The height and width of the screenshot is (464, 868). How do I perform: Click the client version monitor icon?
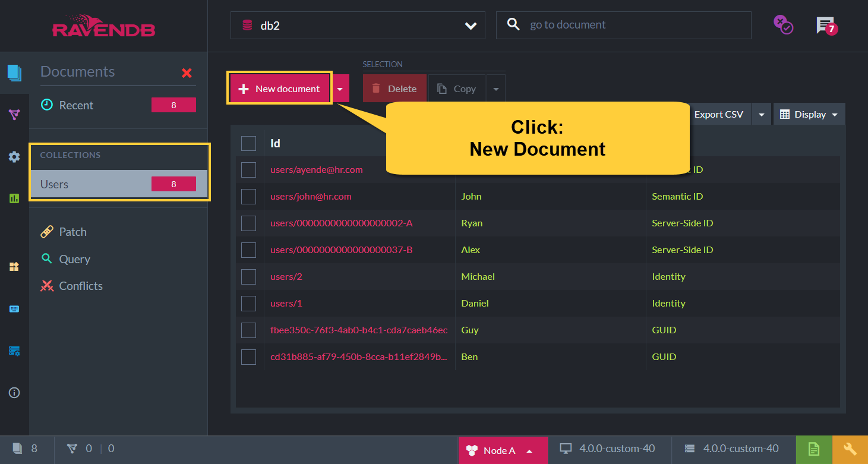tap(566, 449)
